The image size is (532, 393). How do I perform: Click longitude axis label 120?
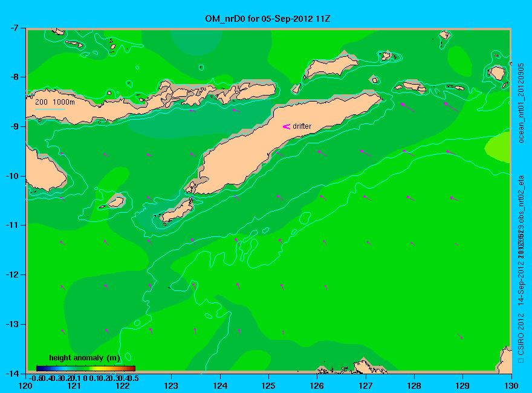25,386
